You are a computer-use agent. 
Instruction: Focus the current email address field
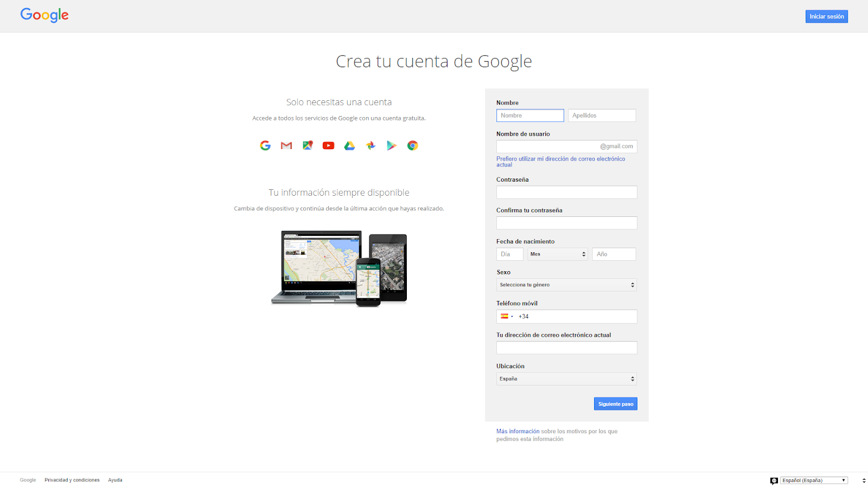coord(566,348)
